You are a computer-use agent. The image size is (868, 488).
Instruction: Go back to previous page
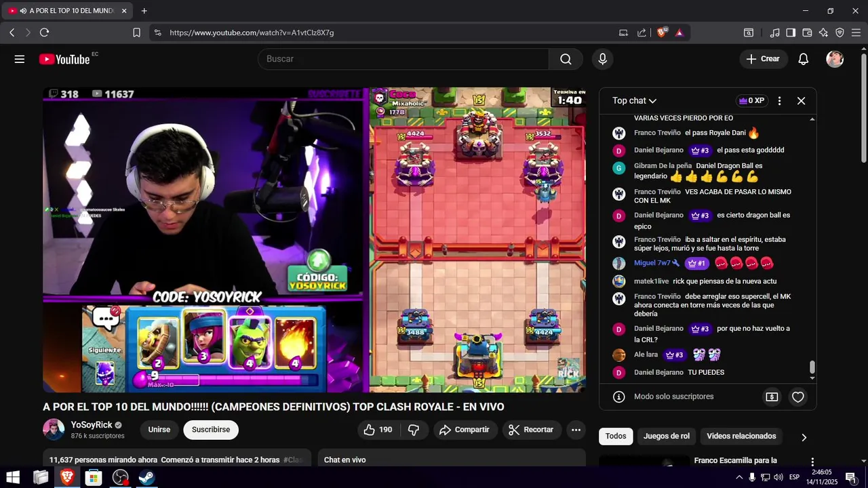click(x=12, y=32)
